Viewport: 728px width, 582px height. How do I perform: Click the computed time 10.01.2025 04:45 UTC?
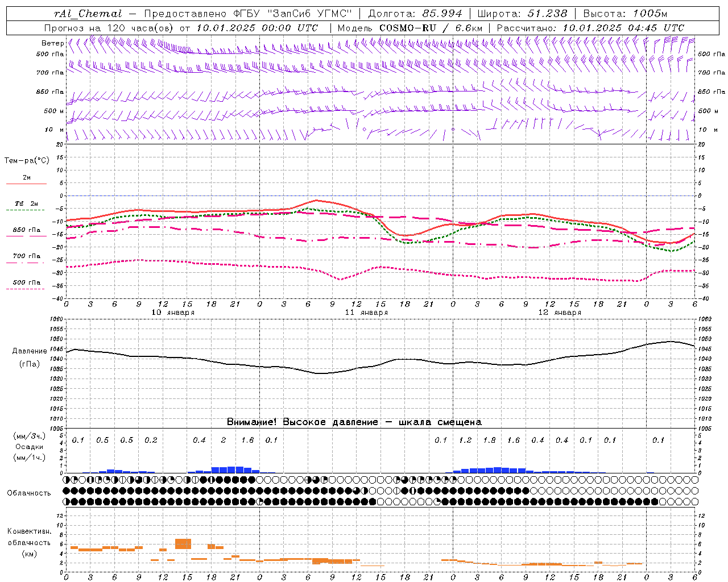click(623, 28)
